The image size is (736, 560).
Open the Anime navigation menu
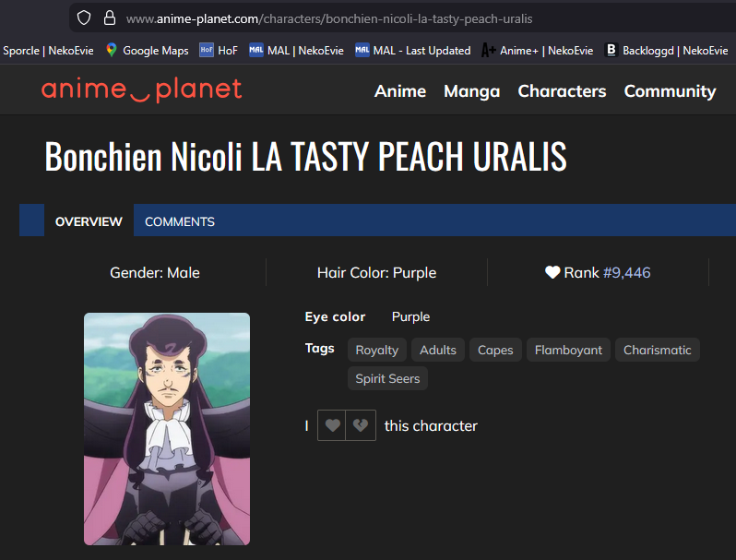coord(400,91)
